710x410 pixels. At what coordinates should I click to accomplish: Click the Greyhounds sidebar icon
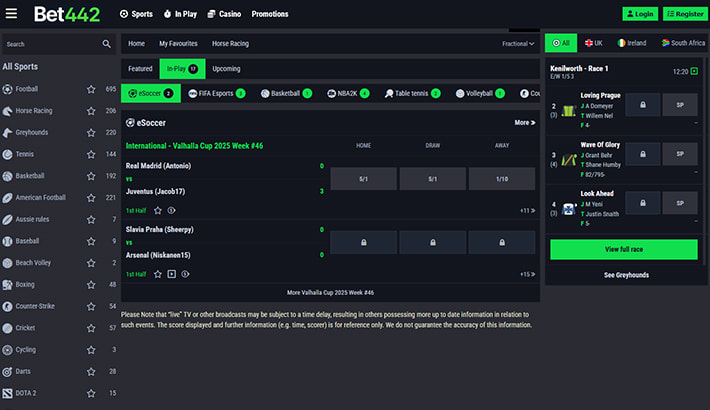coord(7,133)
